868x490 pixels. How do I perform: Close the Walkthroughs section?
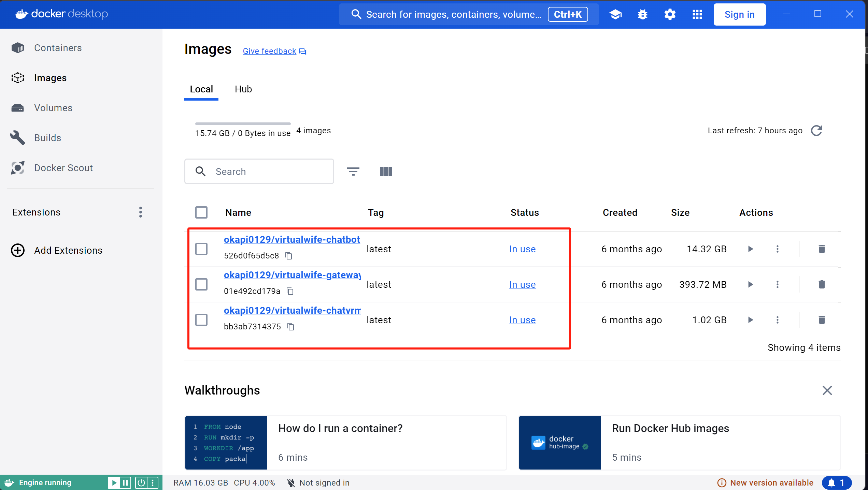pyautogui.click(x=827, y=390)
